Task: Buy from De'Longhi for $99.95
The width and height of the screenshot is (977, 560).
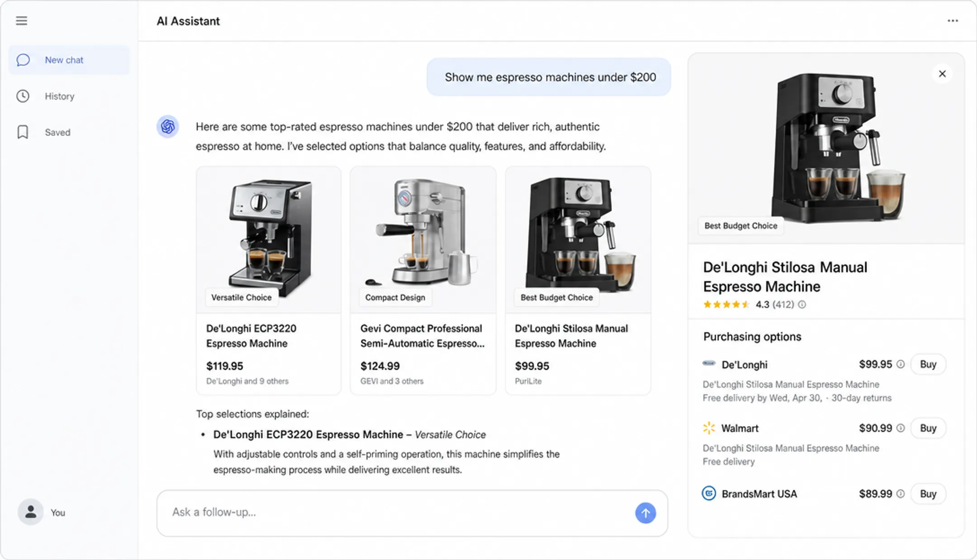Action: (x=928, y=364)
